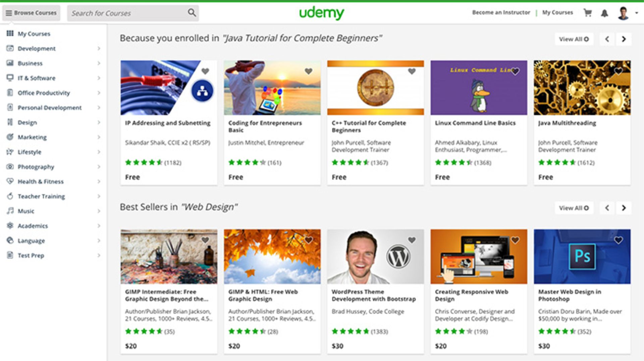This screenshot has width=644, height=361.
Task: Wishlist IP Addressing and Subnetting course
Action: click(205, 71)
